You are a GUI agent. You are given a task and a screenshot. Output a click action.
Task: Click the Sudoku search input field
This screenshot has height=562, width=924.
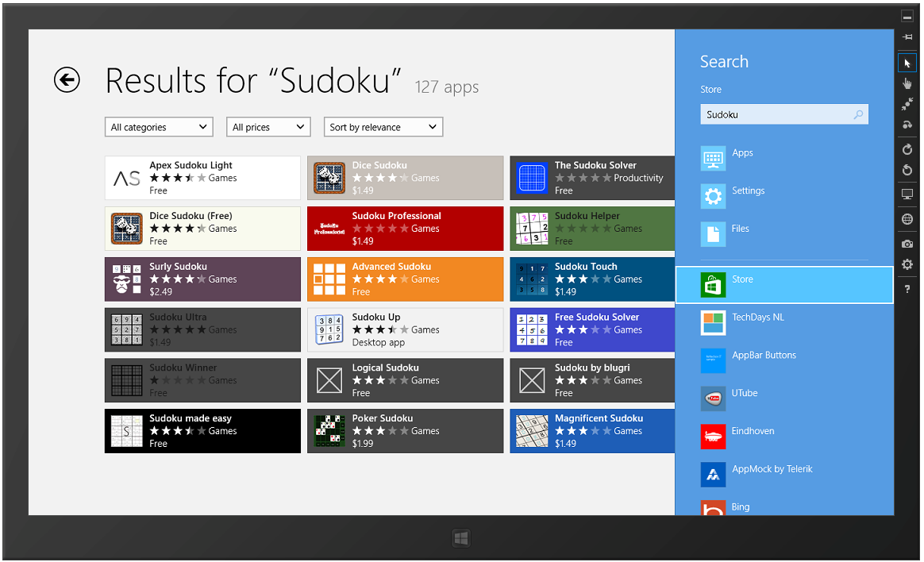pos(783,114)
